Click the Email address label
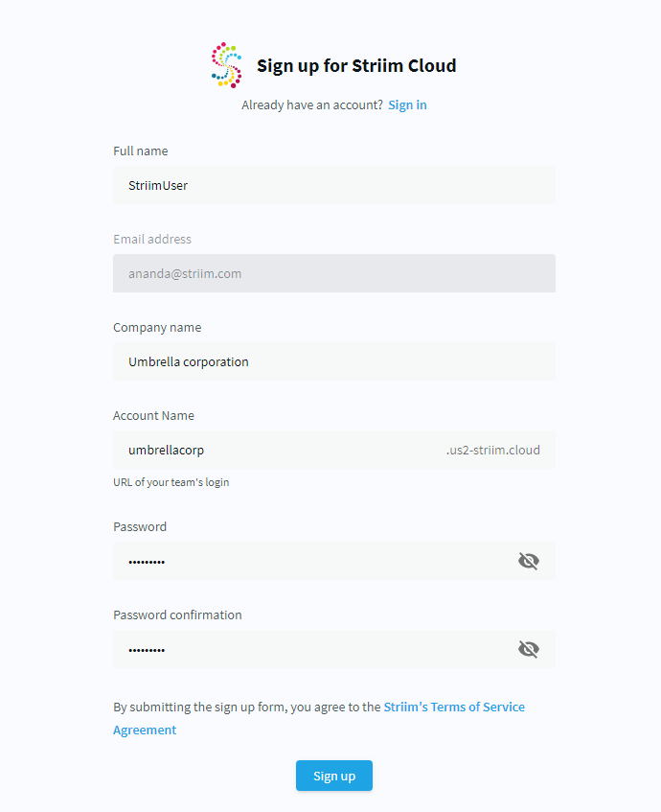Viewport: 661px width, 812px height. point(152,240)
